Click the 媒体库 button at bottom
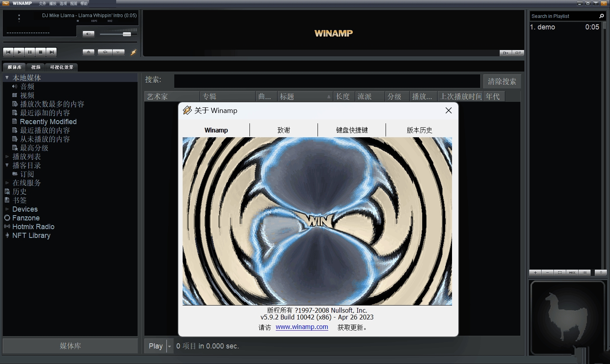Image resolution: width=610 pixels, height=364 pixels. point(70,346)
